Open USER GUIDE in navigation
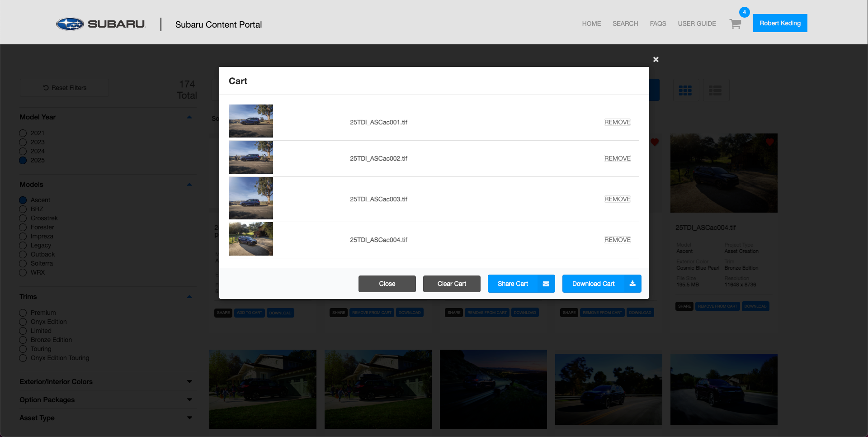 point(697,24)
